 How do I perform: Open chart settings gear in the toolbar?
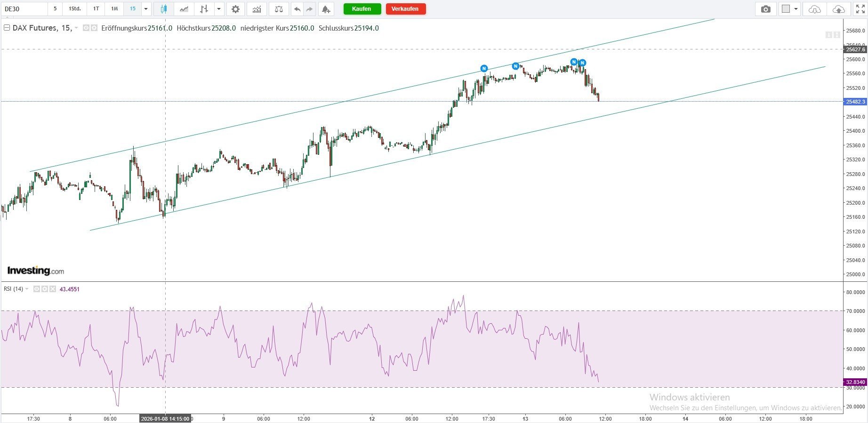click(235, 9)
